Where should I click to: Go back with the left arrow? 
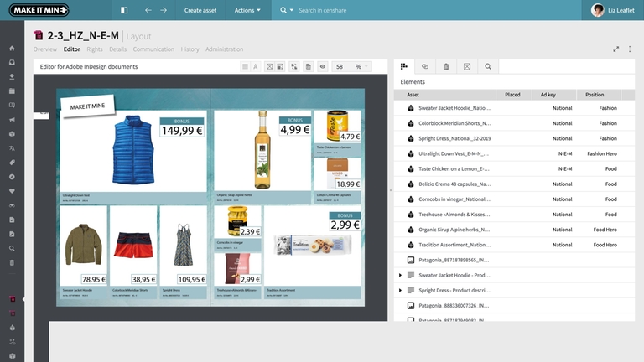[x=148, y=10]
